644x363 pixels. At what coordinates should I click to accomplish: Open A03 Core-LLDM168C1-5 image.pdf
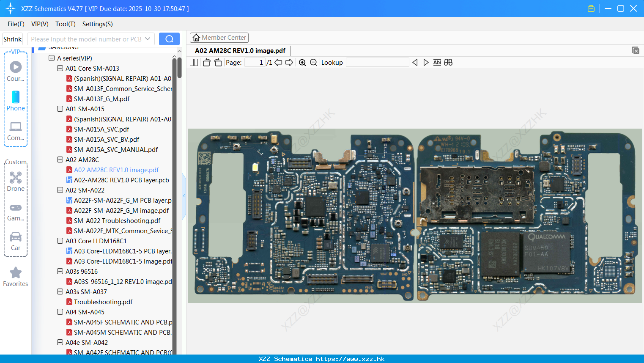click(x=123, y=261)
